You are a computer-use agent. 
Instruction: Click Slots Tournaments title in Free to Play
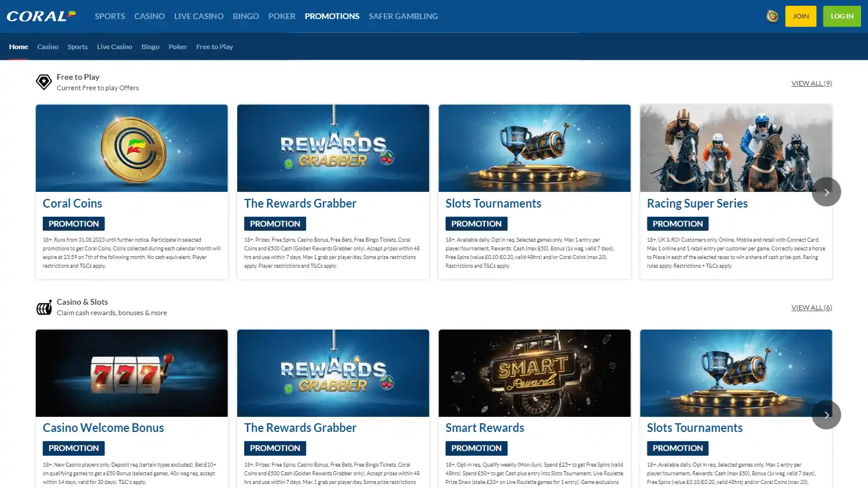click(x=494, y=204)
